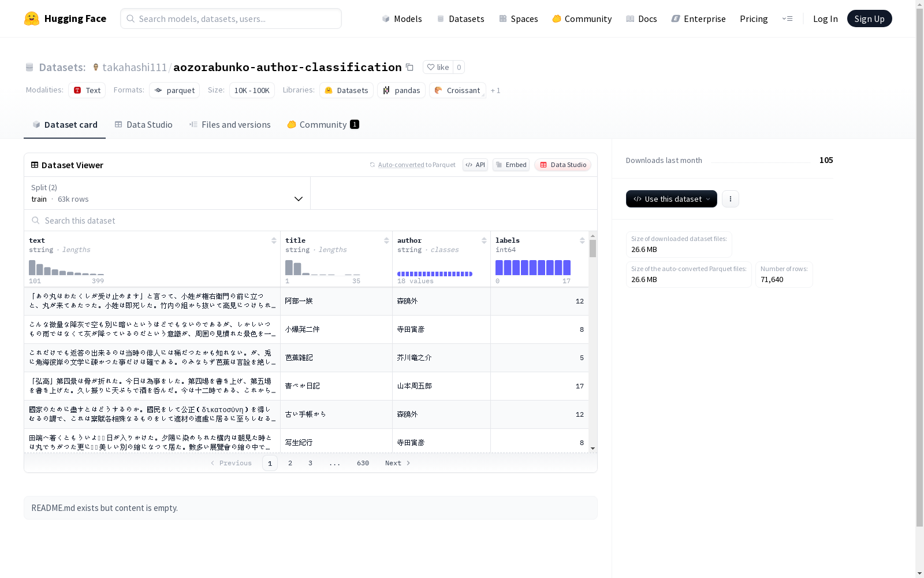This screenshot has width=924, height=578.
Task: Click the text lengths histogram
Action: coord(66,267)
